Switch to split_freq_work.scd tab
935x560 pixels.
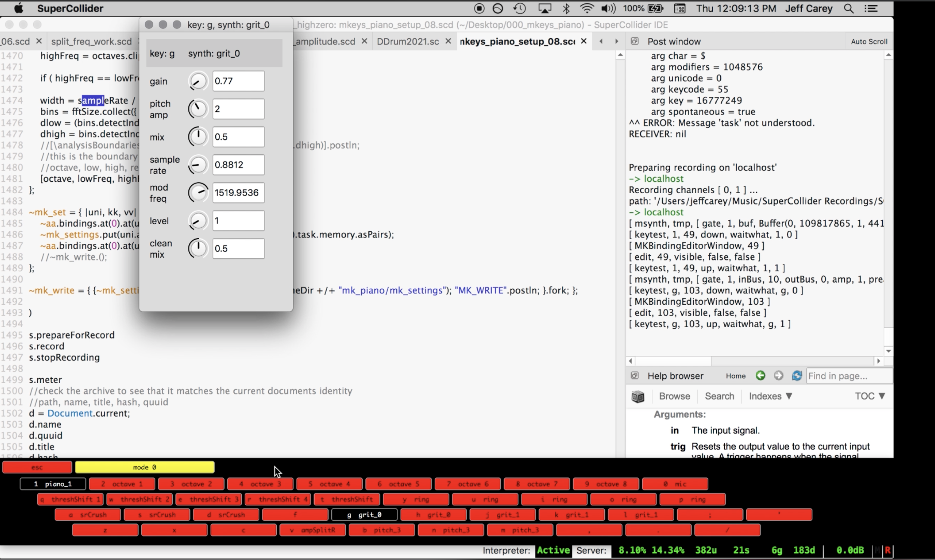pos(91,41)
